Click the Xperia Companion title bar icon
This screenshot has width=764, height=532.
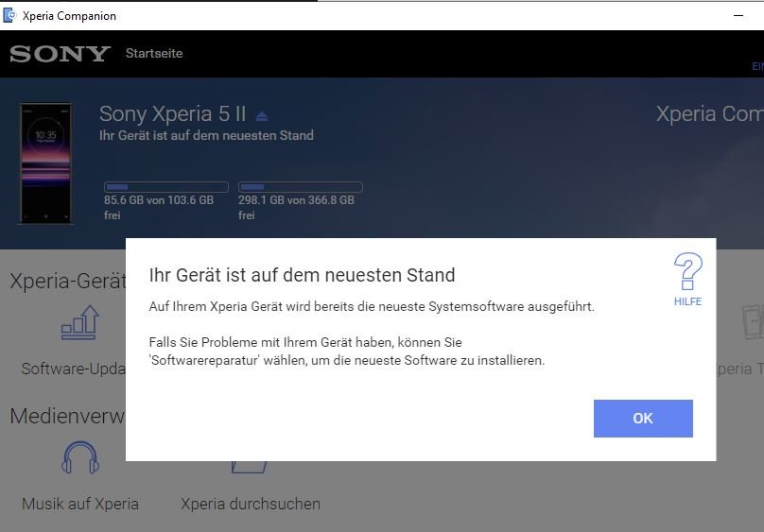coord(10,15)
